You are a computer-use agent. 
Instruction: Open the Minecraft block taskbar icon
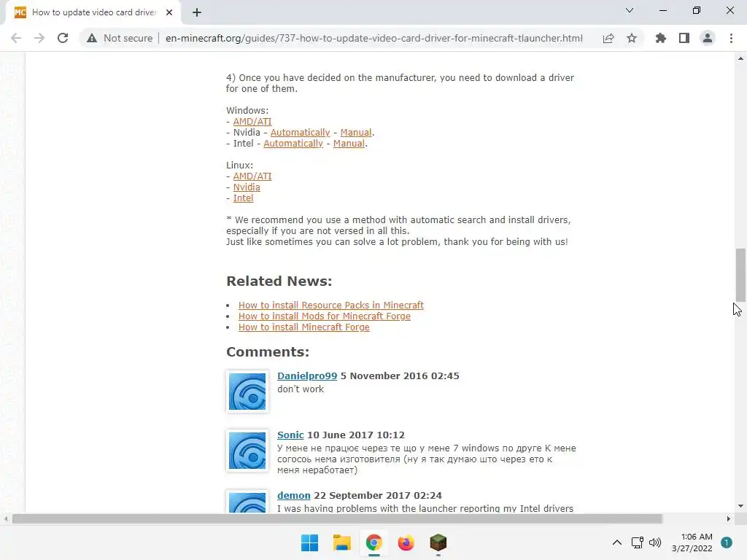click(x=438, y=542)
